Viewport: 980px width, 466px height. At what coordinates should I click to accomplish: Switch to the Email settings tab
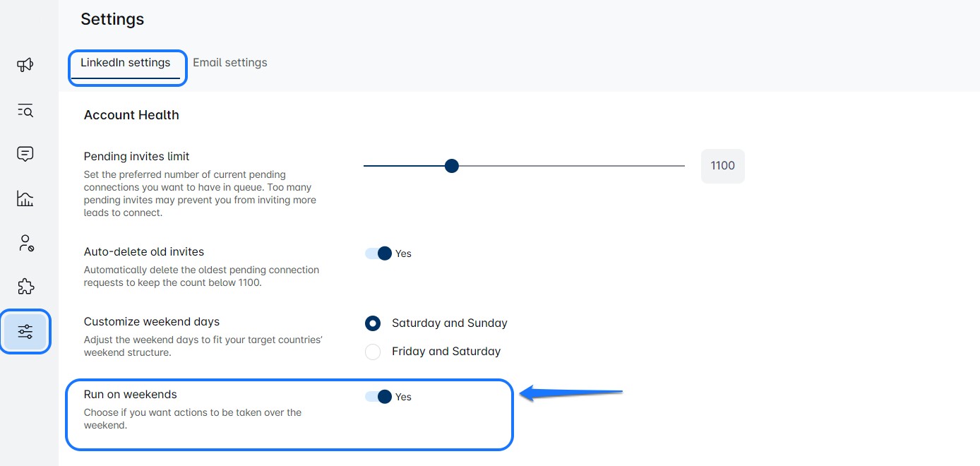tap(230, 63)
